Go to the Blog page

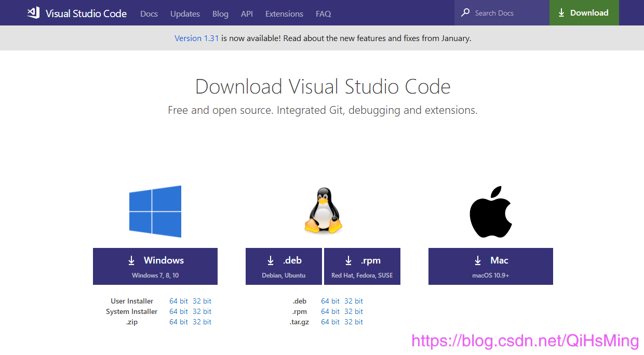220,14
